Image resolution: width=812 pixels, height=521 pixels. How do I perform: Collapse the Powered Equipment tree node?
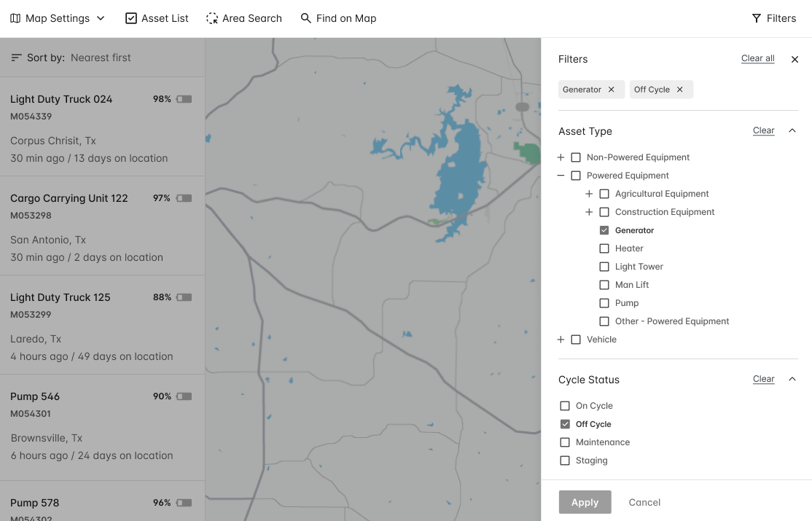pos(561,176)
